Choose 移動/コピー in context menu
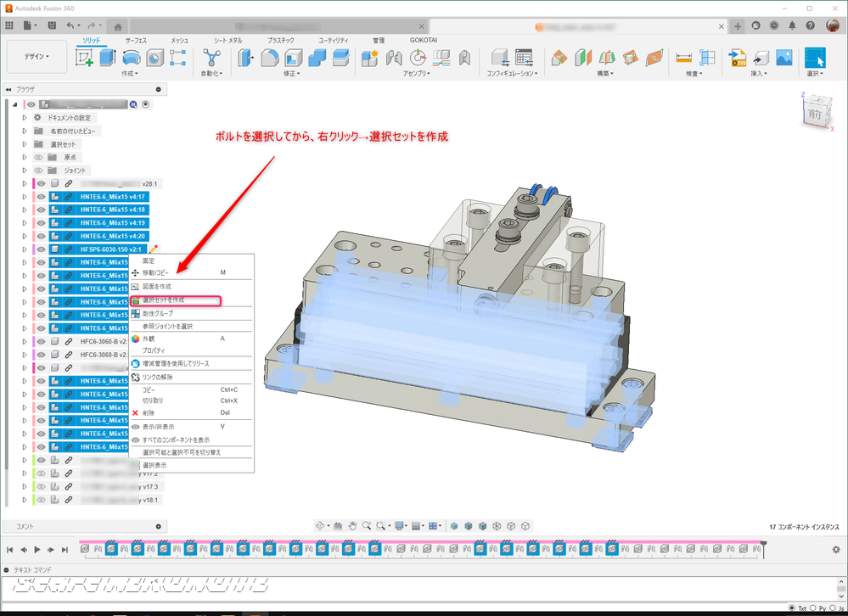The image size is (848, 616). click(192, 273)
